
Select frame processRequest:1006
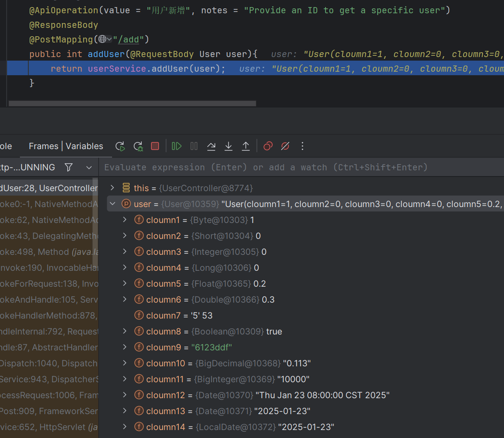49,395
